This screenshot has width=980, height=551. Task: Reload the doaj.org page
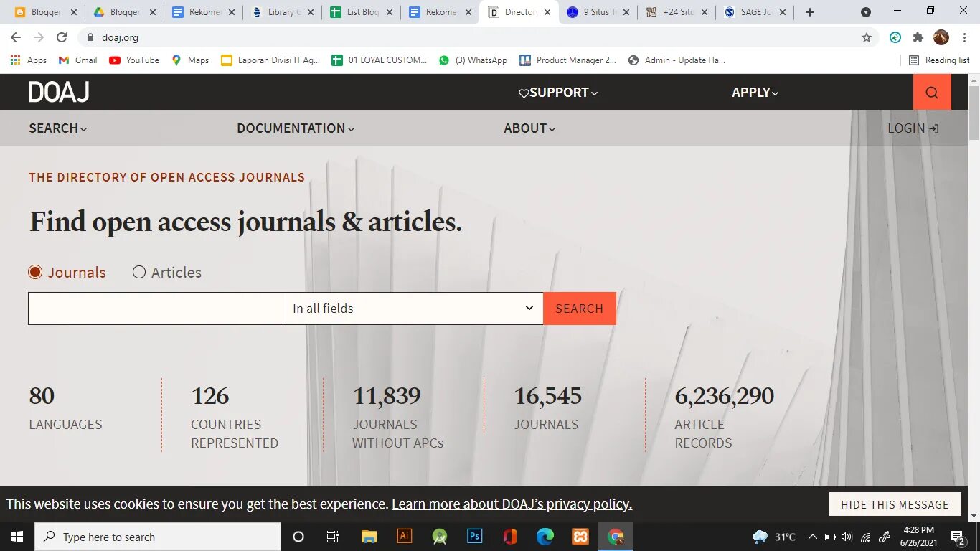(62, 37)
